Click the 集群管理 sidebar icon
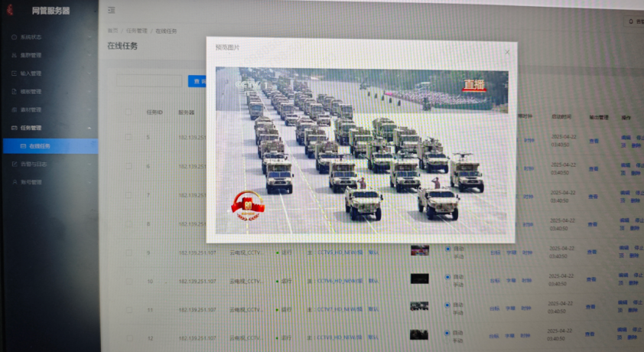The image size is (644, 352). point(14,55)
